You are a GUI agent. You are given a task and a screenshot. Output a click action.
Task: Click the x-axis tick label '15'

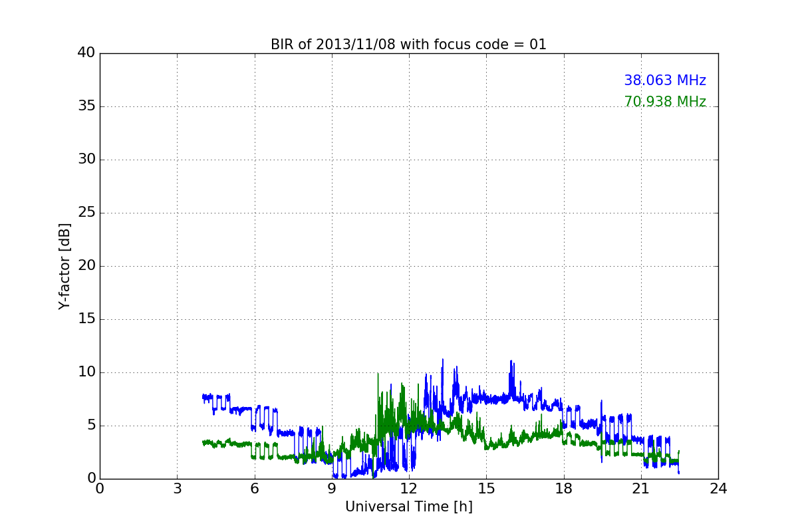(x=486, y=489)
